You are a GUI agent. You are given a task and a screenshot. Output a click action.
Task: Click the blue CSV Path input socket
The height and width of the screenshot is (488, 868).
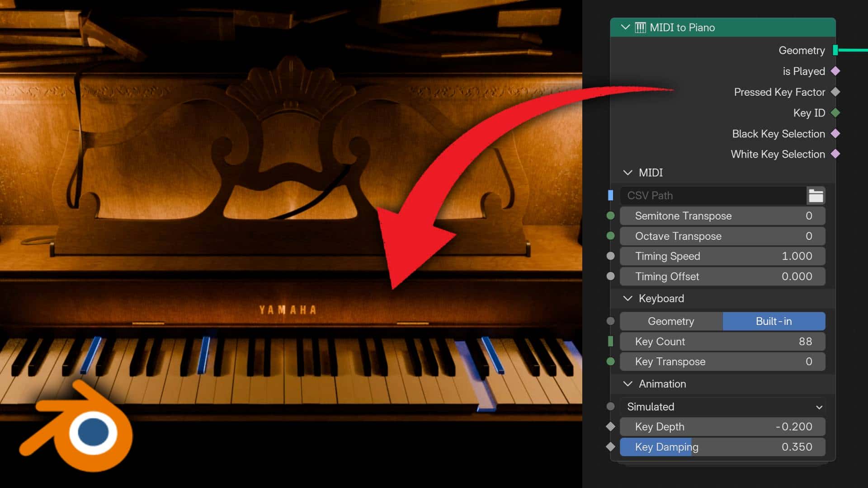point(611,195)
